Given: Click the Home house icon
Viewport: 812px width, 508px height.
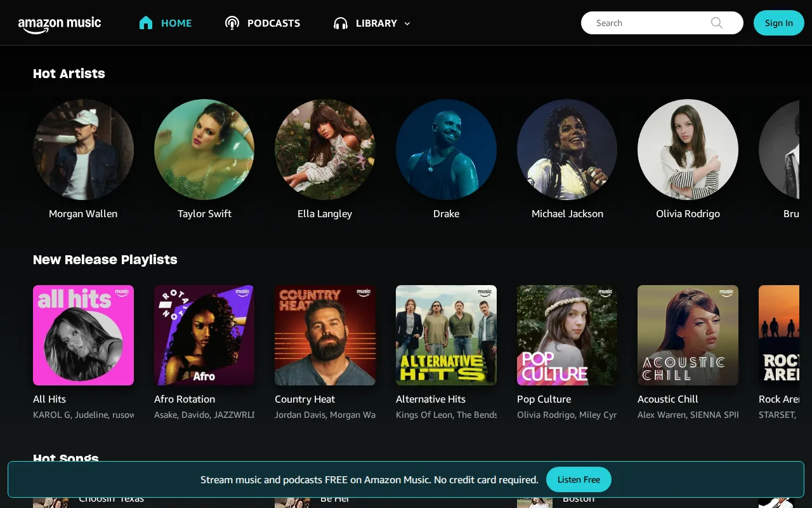Looking at the screenshot, I should click(146, 23).
